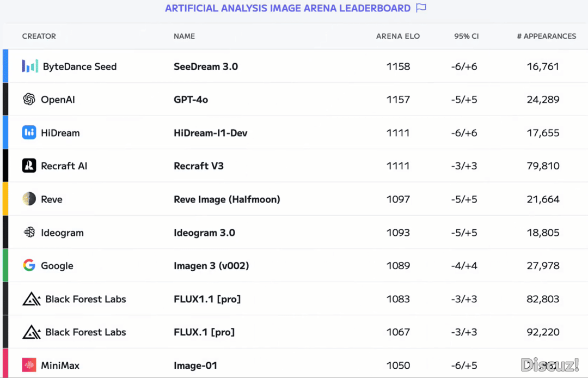
Task: Select the Image-01 model name
Action: pos(195,365)
